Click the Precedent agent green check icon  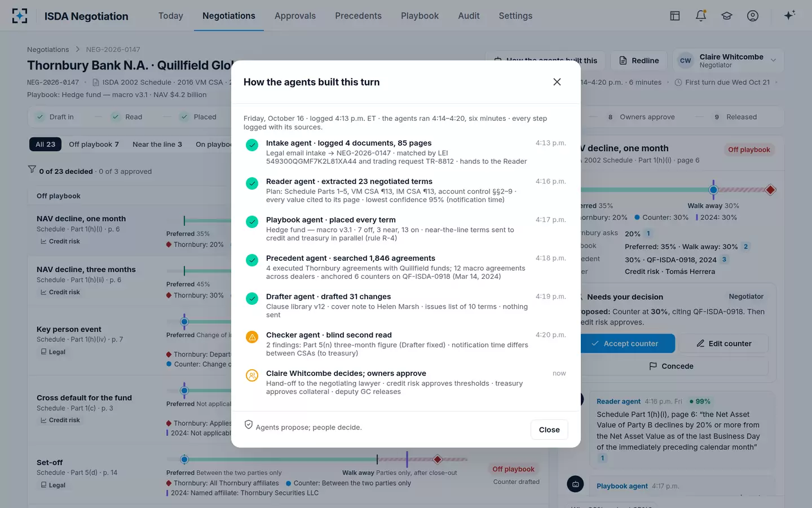252,260
